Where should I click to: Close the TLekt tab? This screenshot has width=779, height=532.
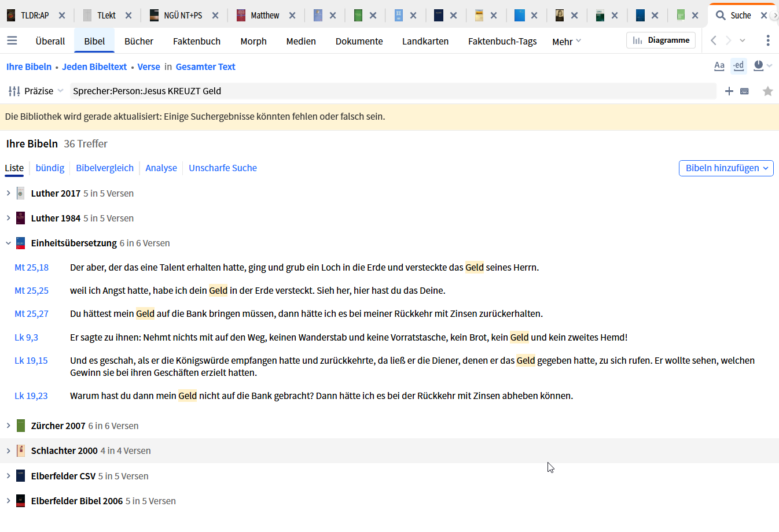128,16
